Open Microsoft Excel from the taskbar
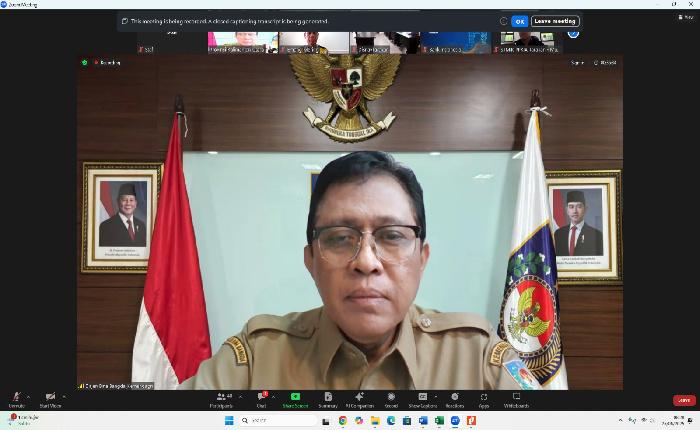The height and width of the screenshot is (430, 700). point(439,420)
